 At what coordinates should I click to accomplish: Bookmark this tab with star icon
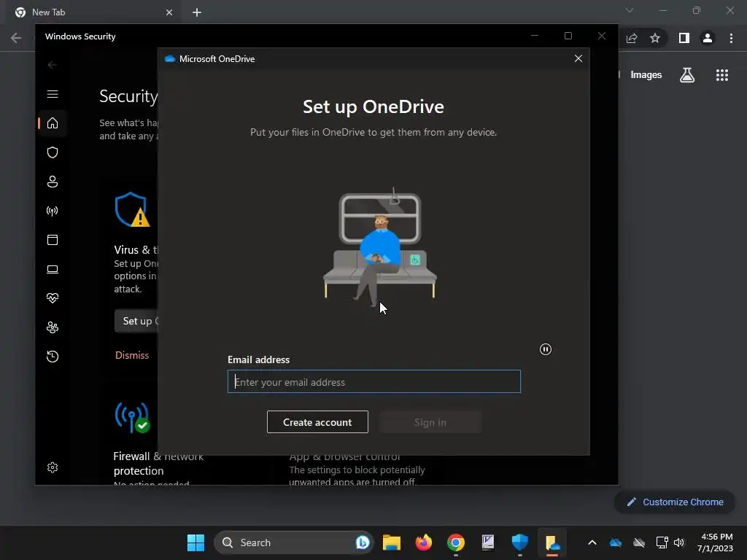(655, 38)
